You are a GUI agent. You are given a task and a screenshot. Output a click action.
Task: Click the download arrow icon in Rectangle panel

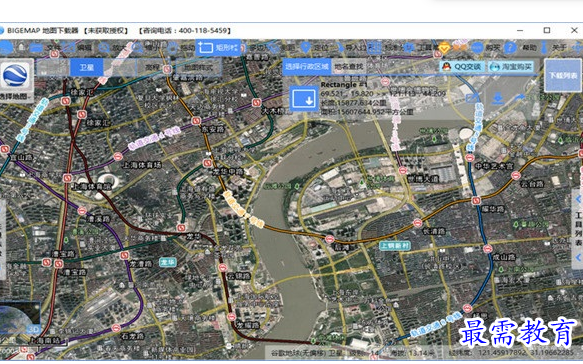click(497, 99)
